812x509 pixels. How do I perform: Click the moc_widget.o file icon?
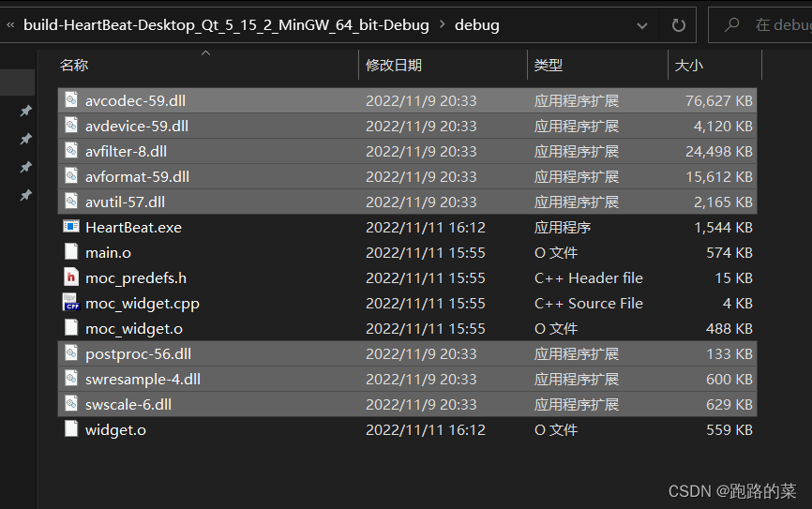71,328
